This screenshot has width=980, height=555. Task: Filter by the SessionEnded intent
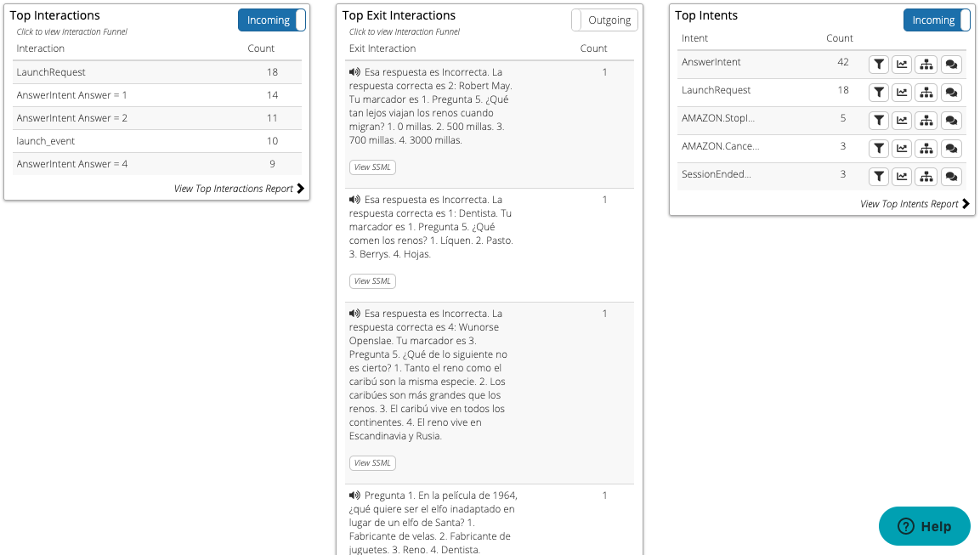878,176
